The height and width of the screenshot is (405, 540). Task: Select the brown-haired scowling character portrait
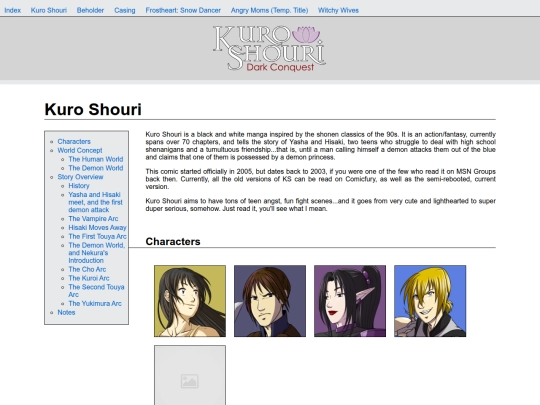[x=270, y=301]
